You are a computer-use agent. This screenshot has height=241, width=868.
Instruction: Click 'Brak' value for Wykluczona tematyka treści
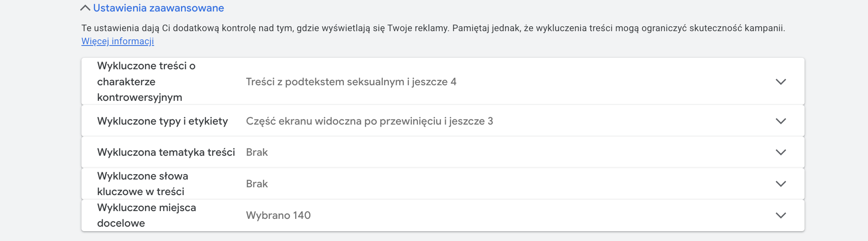[257, 152]
